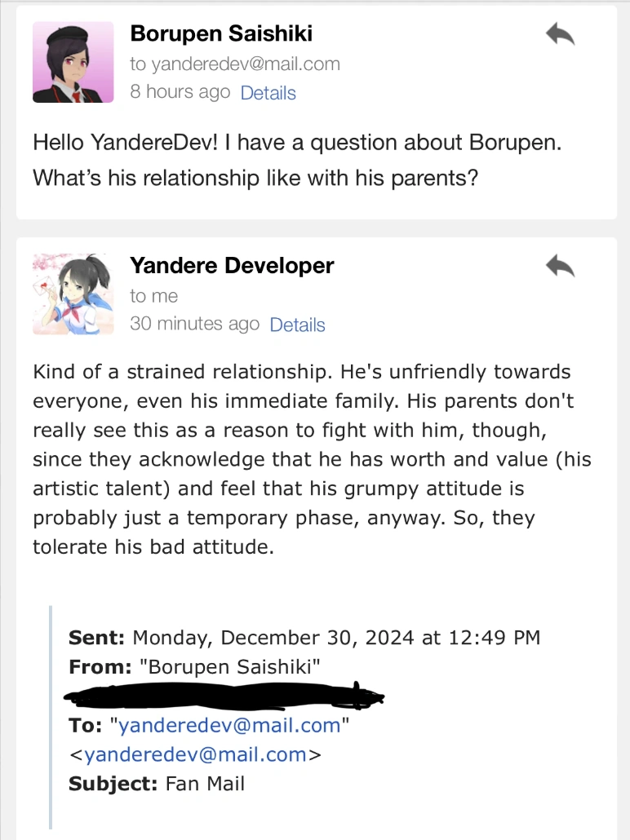Tap the recipient line "to yanderedev@mail.com"
Screen dimensions: 630x840
point(235,64)
